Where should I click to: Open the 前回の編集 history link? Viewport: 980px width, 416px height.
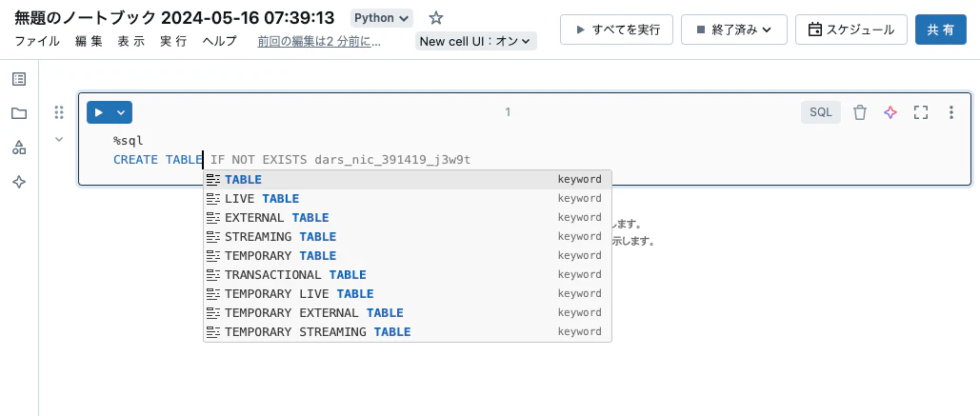tap(319, 42)
